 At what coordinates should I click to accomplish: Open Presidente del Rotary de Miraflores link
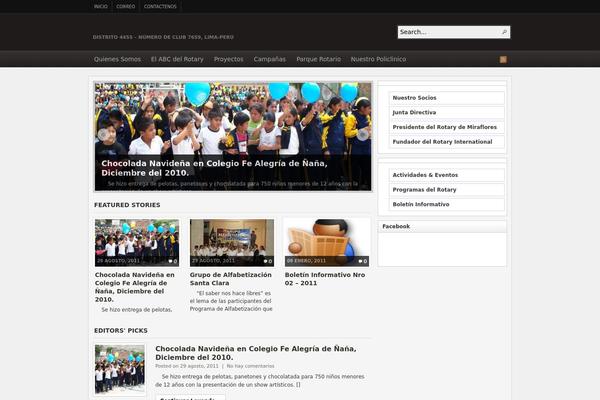pos(447,127)
